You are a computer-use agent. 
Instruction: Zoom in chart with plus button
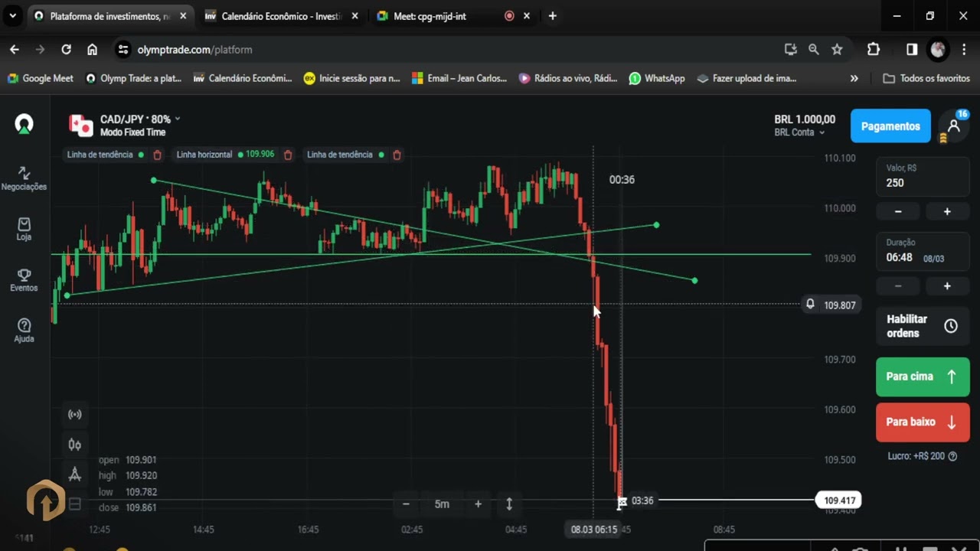point(478,504)
